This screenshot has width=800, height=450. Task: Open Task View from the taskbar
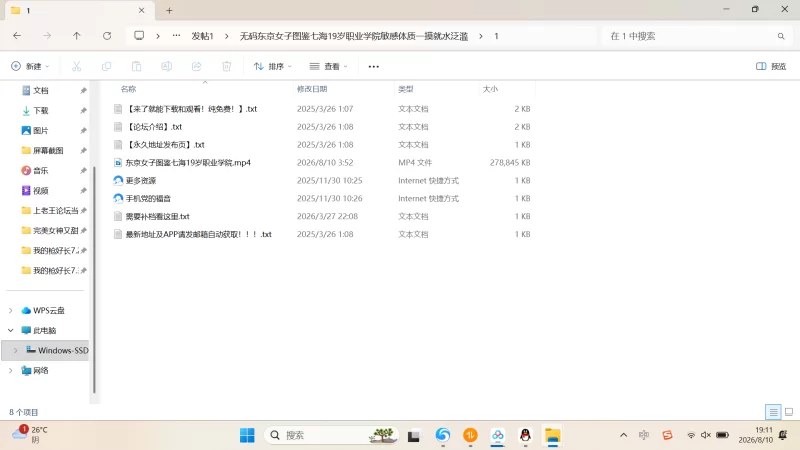413,435
